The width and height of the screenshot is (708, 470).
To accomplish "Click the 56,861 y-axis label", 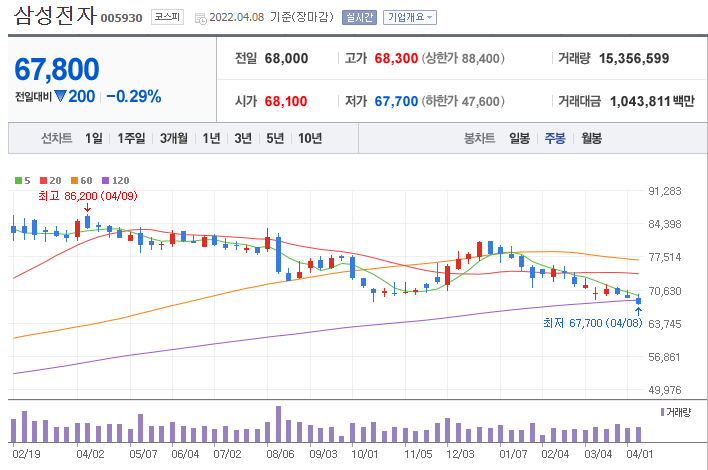I will [665, 357].
